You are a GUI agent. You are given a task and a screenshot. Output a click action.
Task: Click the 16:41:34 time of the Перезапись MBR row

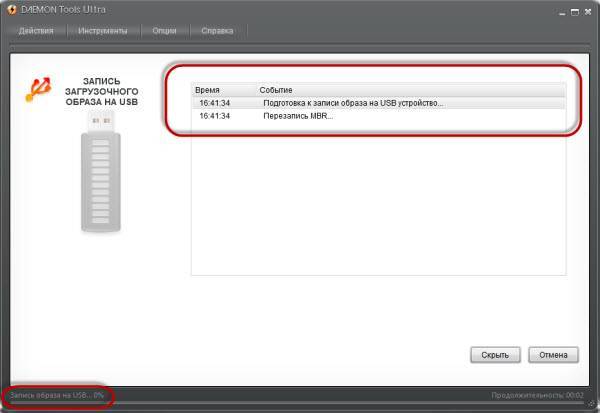(215, 116)
